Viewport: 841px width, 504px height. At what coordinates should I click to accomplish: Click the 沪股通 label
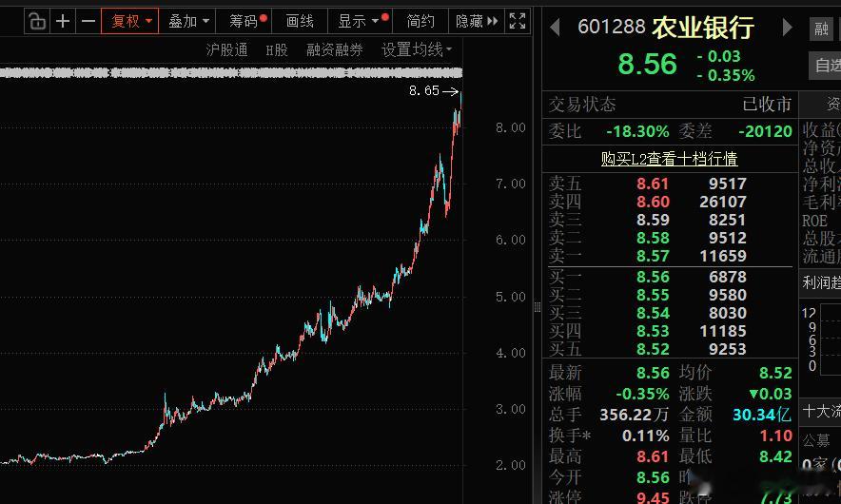pos(226,50)
